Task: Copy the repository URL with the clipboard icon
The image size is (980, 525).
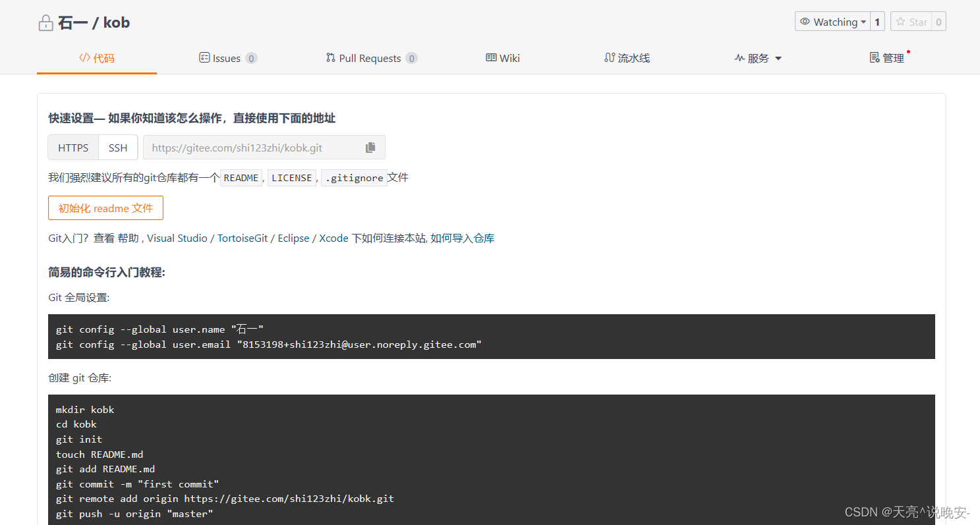Action: click(x=370, y=148)
